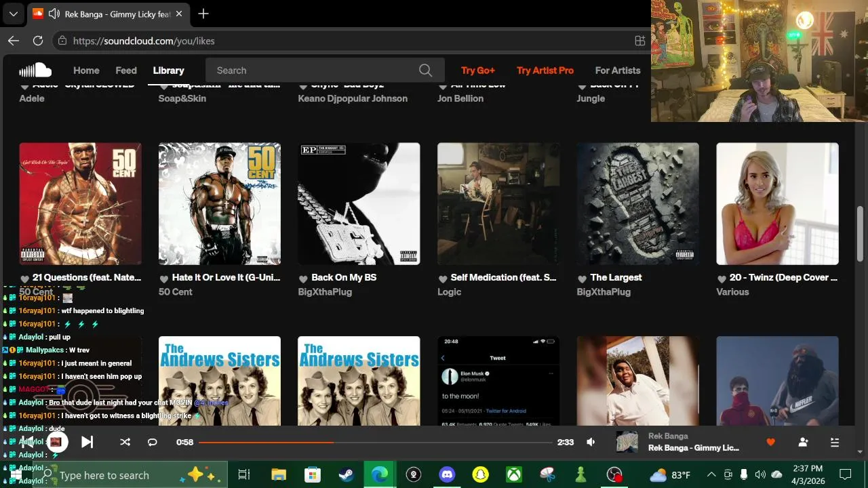The height and width of the screenshot is (488, 868).
Task: Open Microsoft Store from the taskbar
Action: tap(312, 475)
